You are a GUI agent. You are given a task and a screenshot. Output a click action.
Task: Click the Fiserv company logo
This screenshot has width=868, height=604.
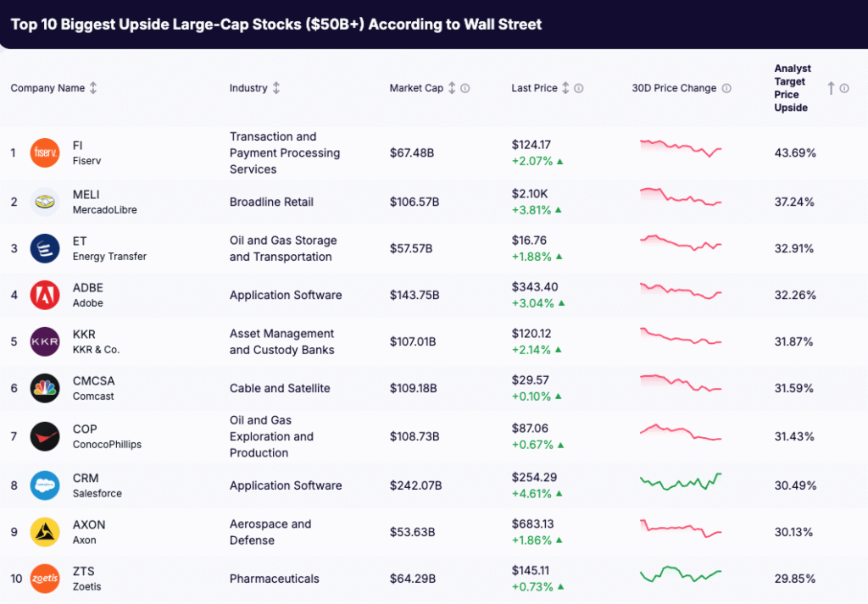pyautogui.click(x=45, y=152)
